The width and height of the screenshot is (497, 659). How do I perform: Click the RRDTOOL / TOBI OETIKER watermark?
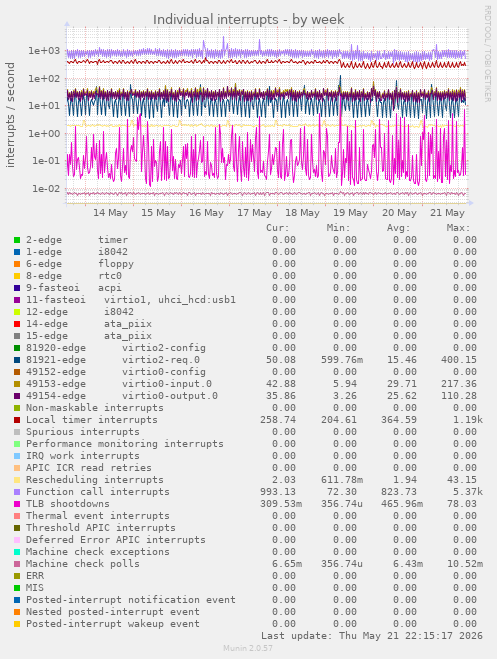487,53
